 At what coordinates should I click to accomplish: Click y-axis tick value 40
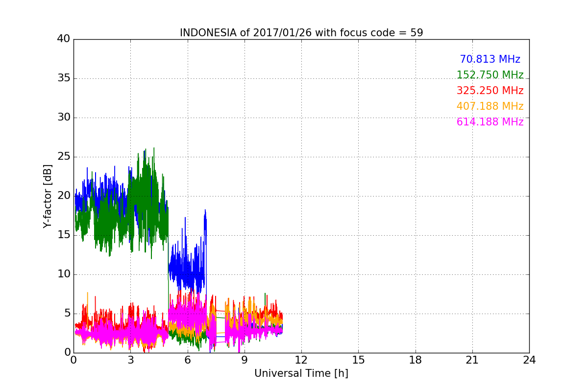coord(64,39)
